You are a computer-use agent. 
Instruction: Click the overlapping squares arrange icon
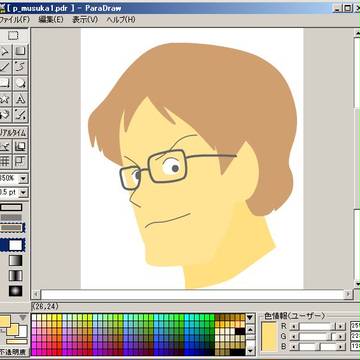pos(21,146)
